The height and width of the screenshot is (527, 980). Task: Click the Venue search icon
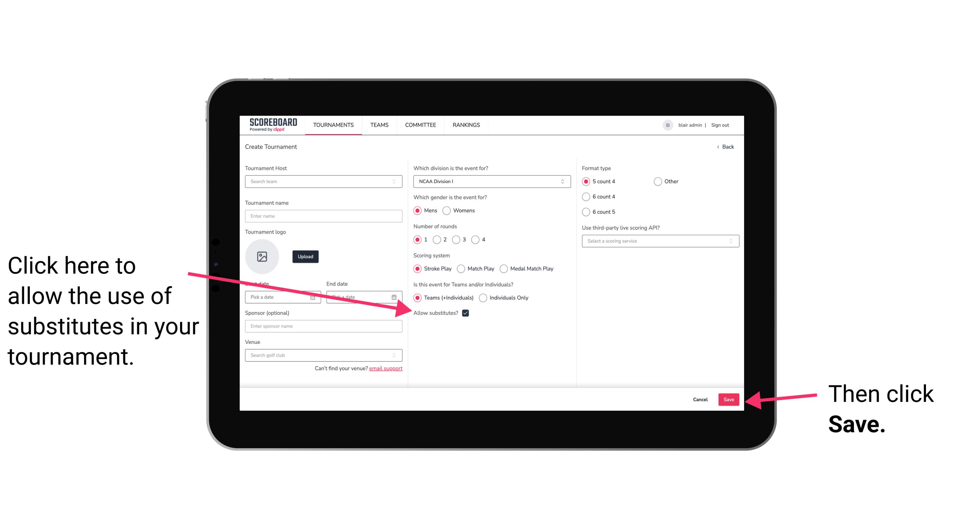(x=395, y=356)
